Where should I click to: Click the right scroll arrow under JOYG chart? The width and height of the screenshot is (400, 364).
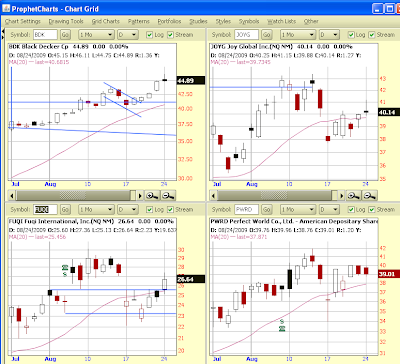(341, 196)
